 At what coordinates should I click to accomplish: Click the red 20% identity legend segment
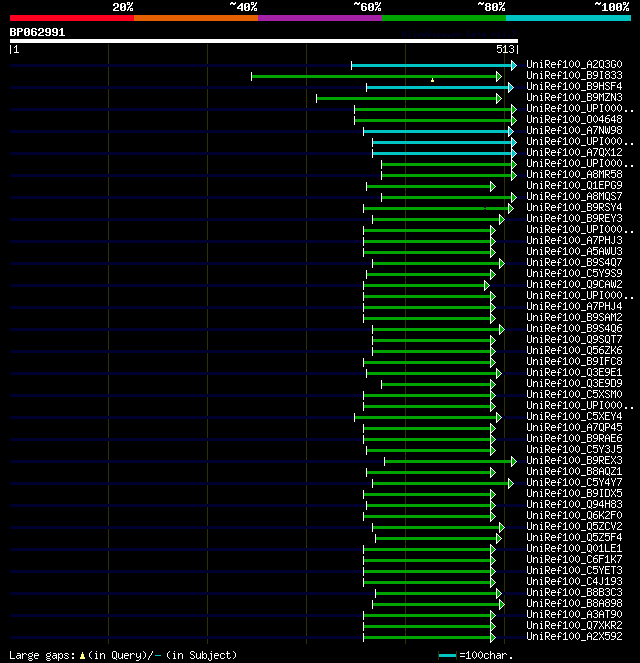coord(72,18)
